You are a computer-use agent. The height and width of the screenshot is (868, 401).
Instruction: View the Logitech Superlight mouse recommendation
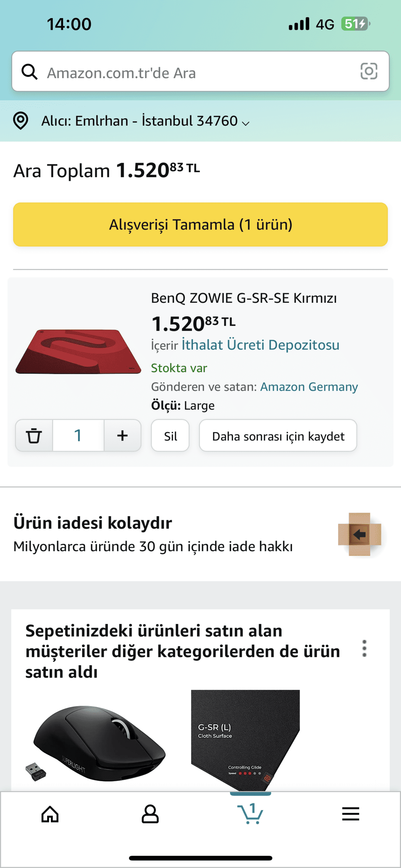pyautogui.click(x=96, y=743)
